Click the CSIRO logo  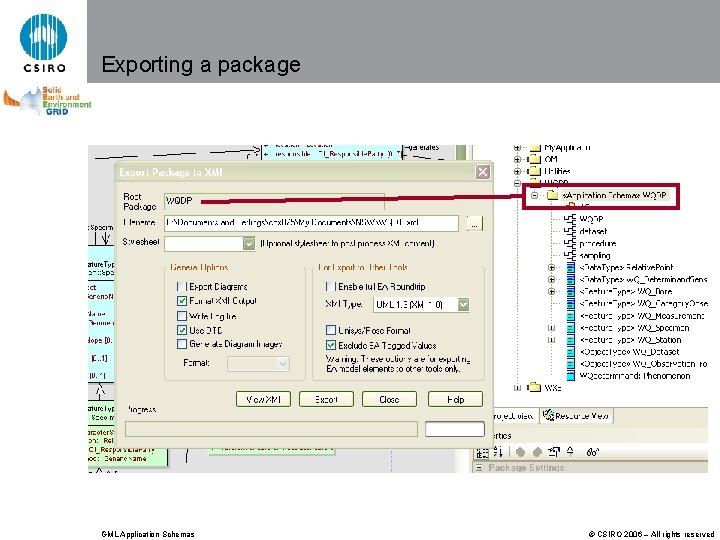click(44, 43)
